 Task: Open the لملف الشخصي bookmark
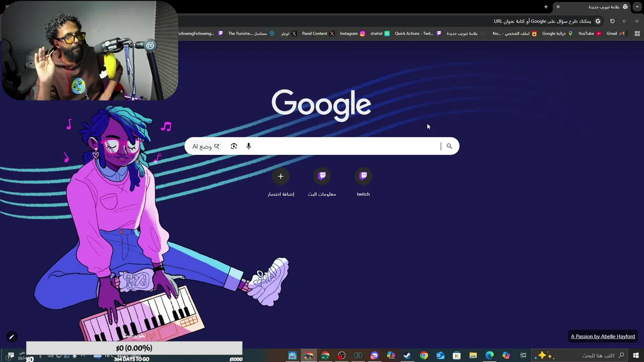tap(515, 34)
